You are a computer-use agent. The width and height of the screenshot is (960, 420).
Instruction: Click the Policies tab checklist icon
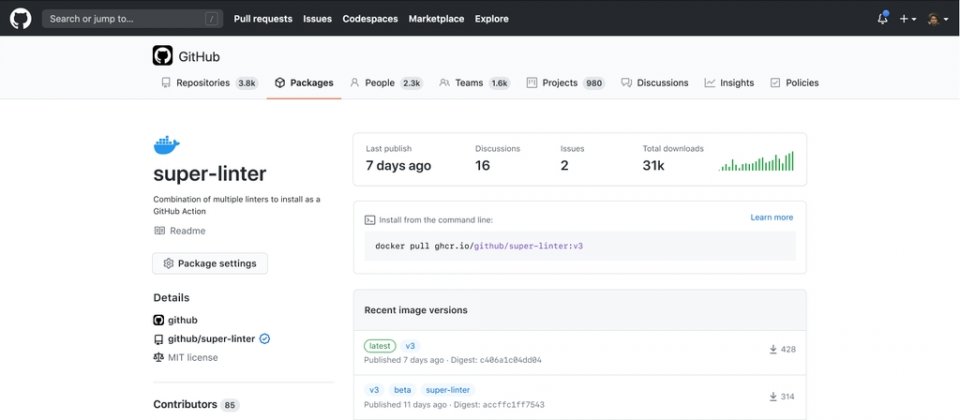pos(775,83)
